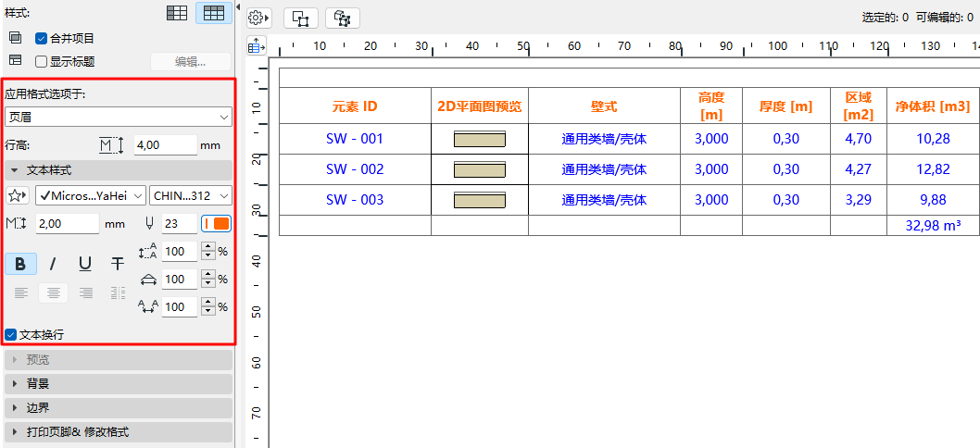
Task: Open the favorites star button
Action: coord(18,195)
